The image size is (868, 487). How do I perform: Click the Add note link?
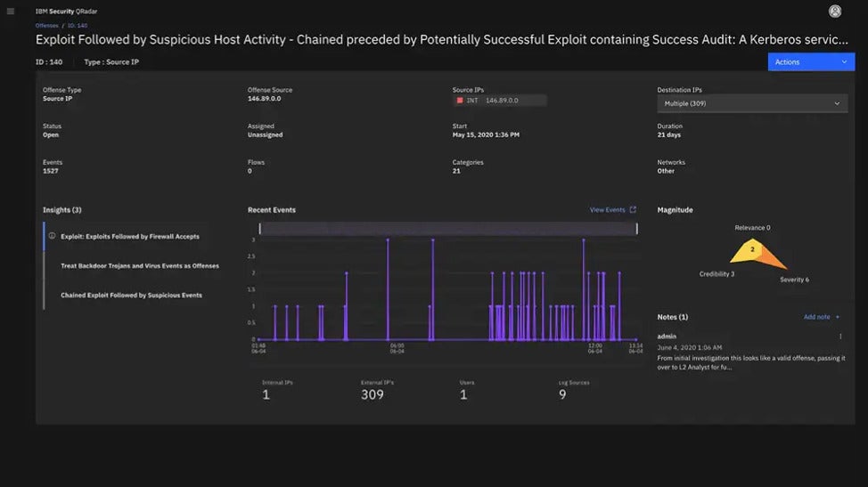click(x=816, y=317)
